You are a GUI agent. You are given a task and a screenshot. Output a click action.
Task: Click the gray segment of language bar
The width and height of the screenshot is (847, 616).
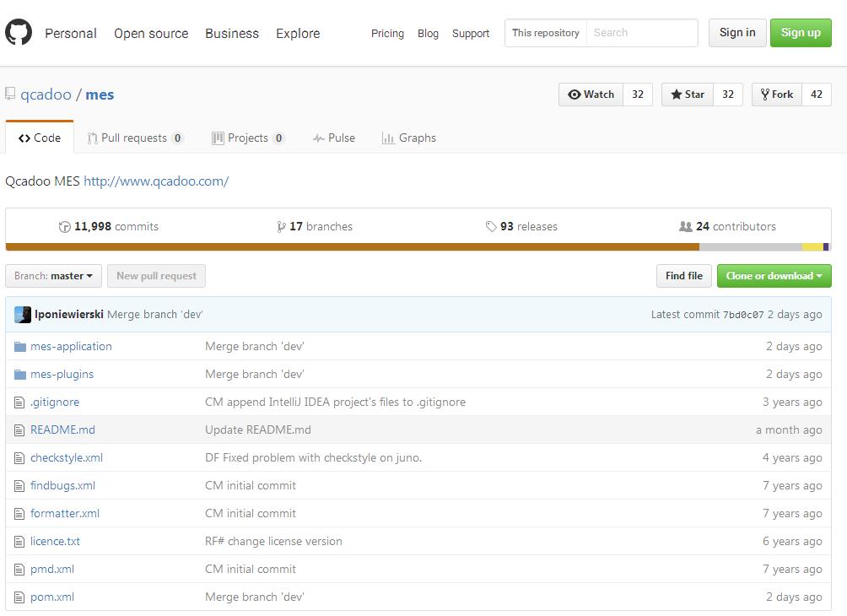click(x=750, y=247)
